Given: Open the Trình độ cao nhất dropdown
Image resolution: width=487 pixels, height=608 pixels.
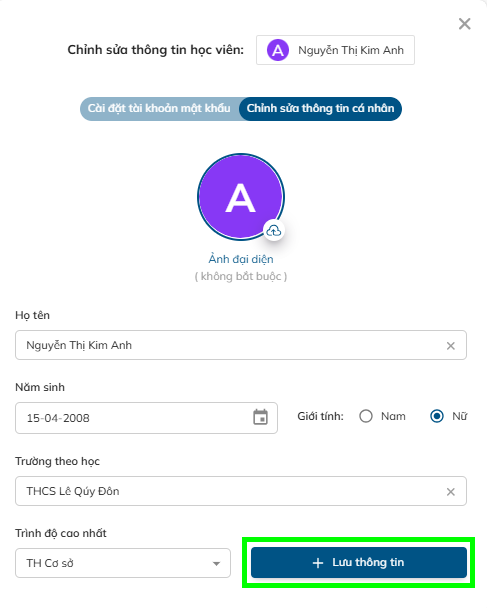Looking at the screenshot, I should pyautogui.click(x=123, y=563).
